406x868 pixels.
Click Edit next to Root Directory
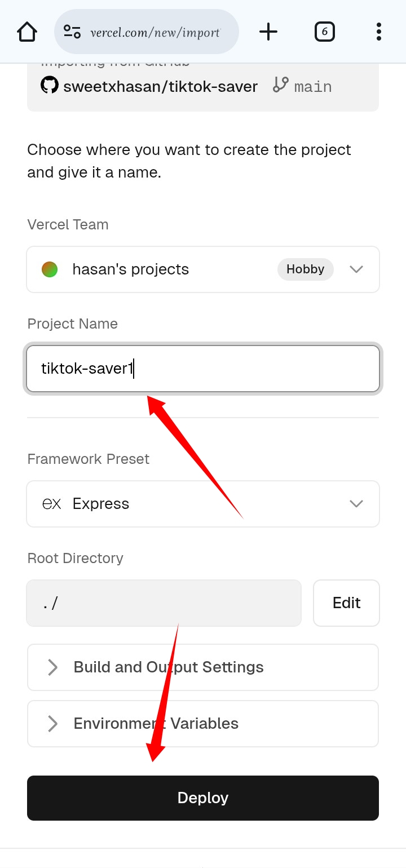346,603
